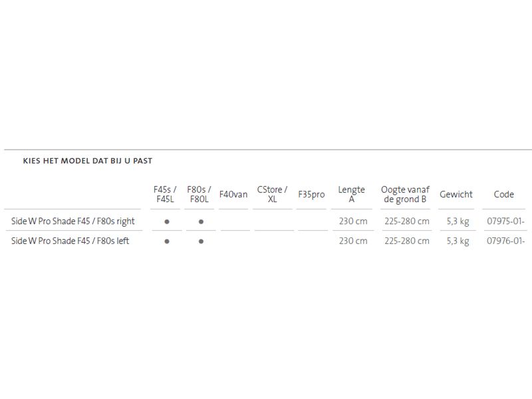Click the 'F35pro' column header
The height and width of the screenshot is (399, 532).
pyautogui.click(x=311, y=194)
